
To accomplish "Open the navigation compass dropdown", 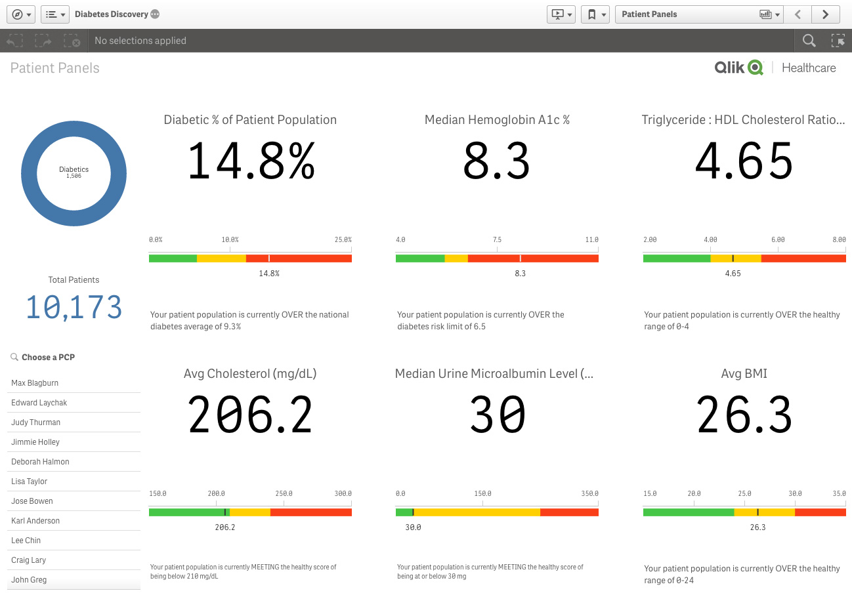I will [20, 14].
